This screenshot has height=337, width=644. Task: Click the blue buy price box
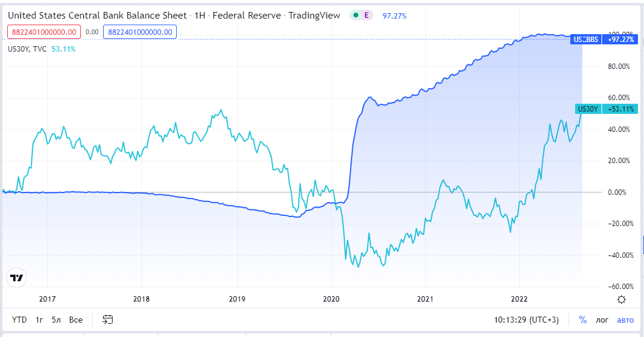point(140,32)
